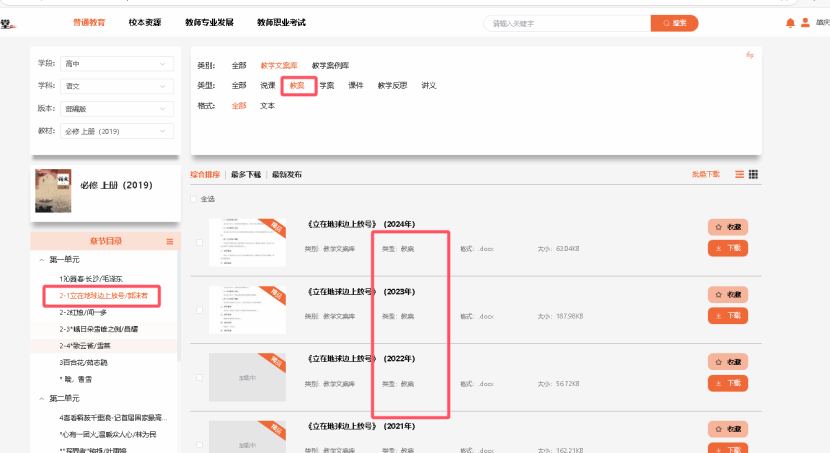Click the notification bell icon
This screenshot has height=453, width=830.
click(x=790, y=23)
